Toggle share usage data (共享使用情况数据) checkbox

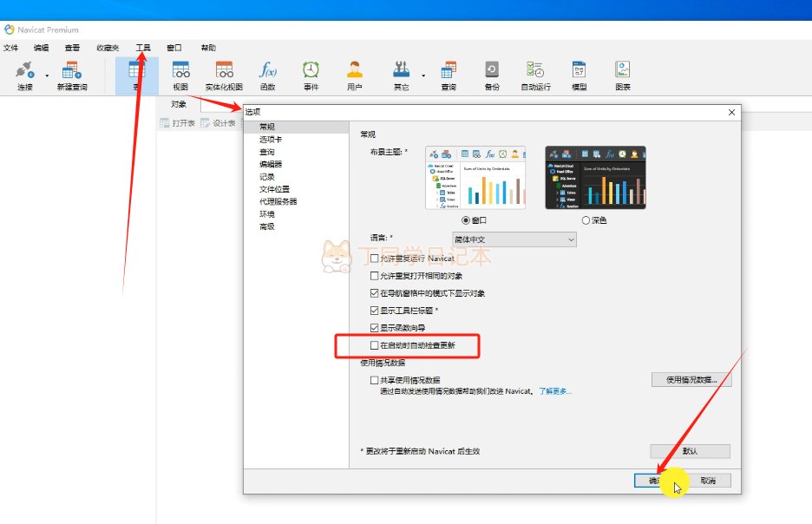pos(375,380)
